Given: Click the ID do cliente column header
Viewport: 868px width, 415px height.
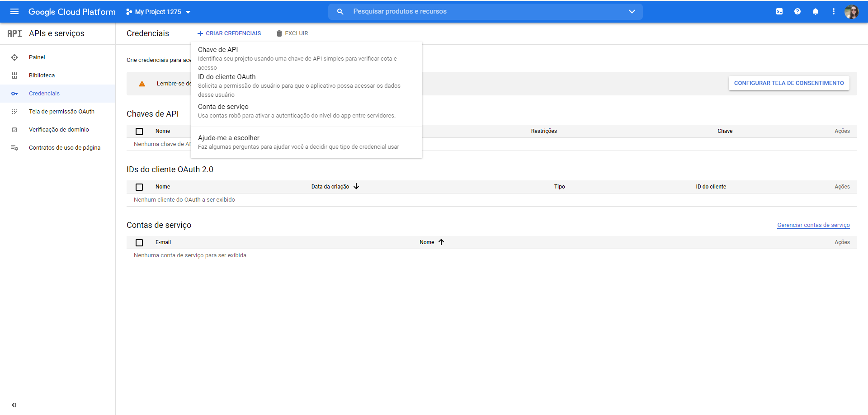Looking at the screenshot, I should coord(711,187).
